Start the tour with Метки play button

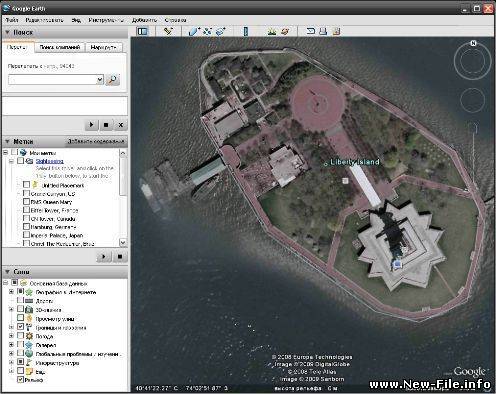[x=104, y=257]
